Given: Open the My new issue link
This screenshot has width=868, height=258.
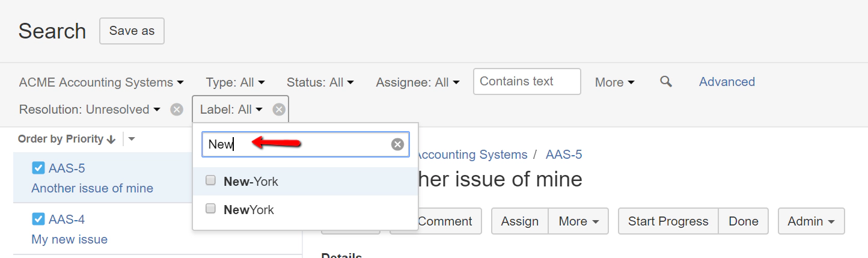Looking at the screenshot, I should [x=69, y=239].
